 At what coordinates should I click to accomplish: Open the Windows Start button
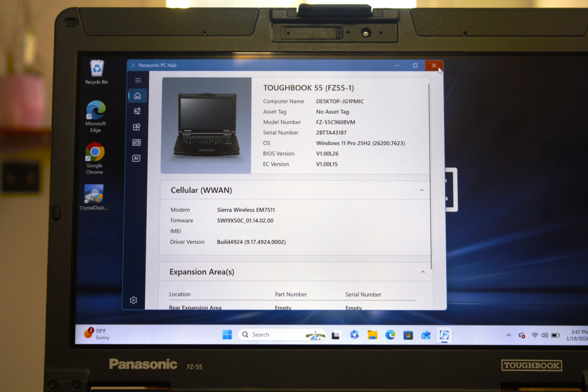pos(227,335)
